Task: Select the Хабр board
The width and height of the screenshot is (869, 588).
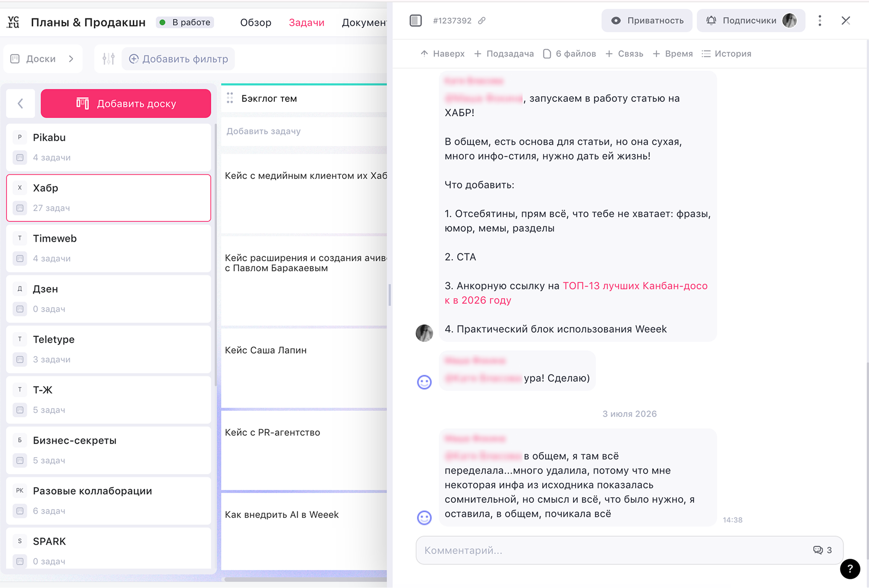Action: pyautogui.click(x=109, y=198)
